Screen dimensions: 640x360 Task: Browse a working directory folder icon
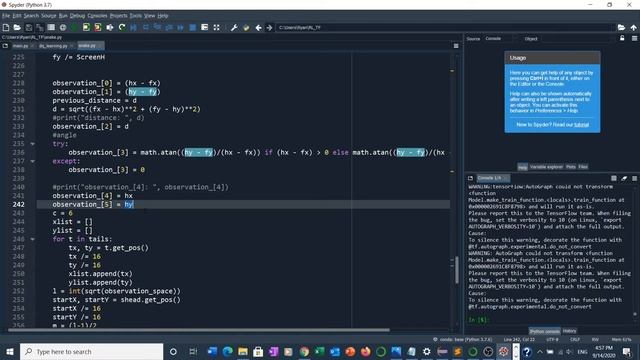[621, 27]
